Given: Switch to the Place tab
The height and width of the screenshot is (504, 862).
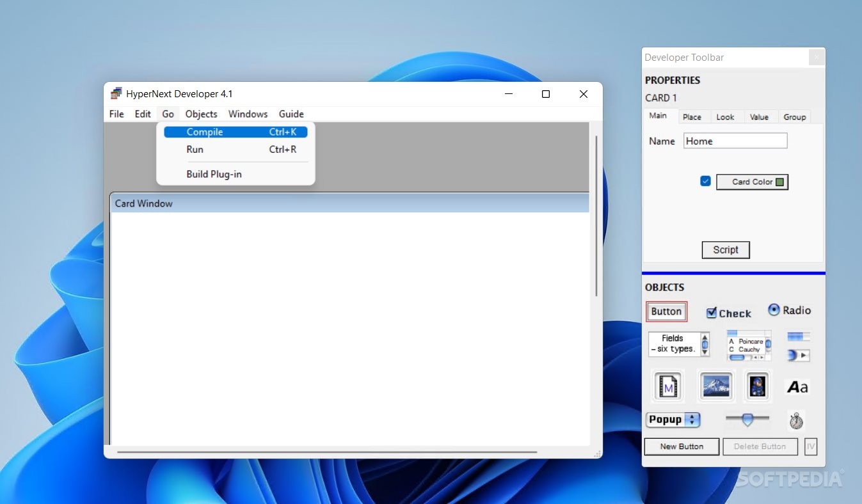Looking at the screenshot, I should pos(692,117).
